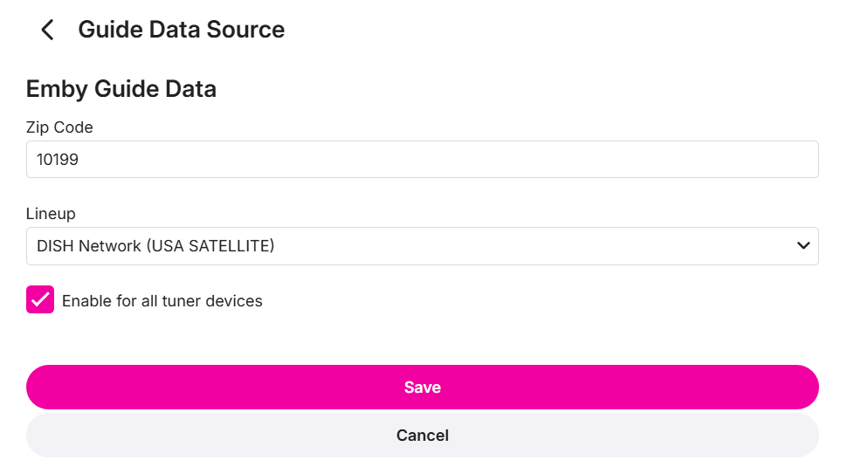Click the Guide Data Source page title
Viewport: 868px width, 467px height.
(x=181, y=30)
